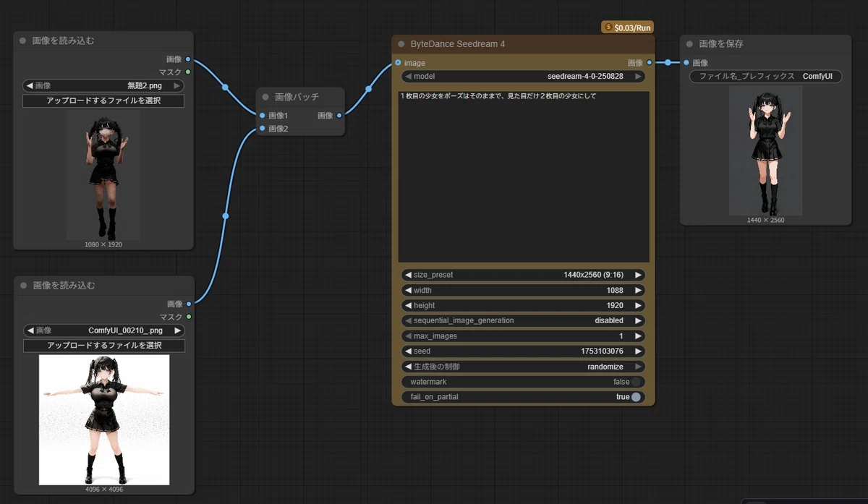Image resolution: width=868 pixels, height=504 pixels.
Task: Open the model dropdown showing seedream-4-0-250828
Action: point(523,77)
